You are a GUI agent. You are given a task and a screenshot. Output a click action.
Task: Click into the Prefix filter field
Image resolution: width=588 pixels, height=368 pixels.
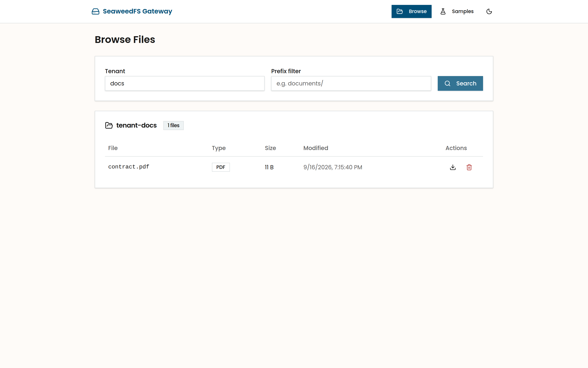pos(351,83)
